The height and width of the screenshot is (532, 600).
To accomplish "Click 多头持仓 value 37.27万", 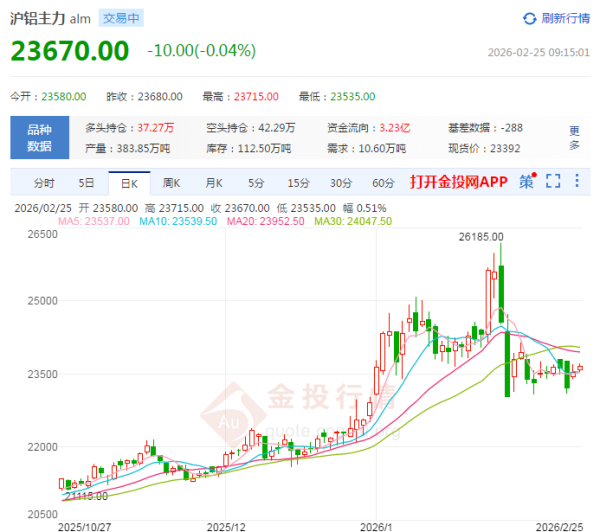I will point(156,128).
